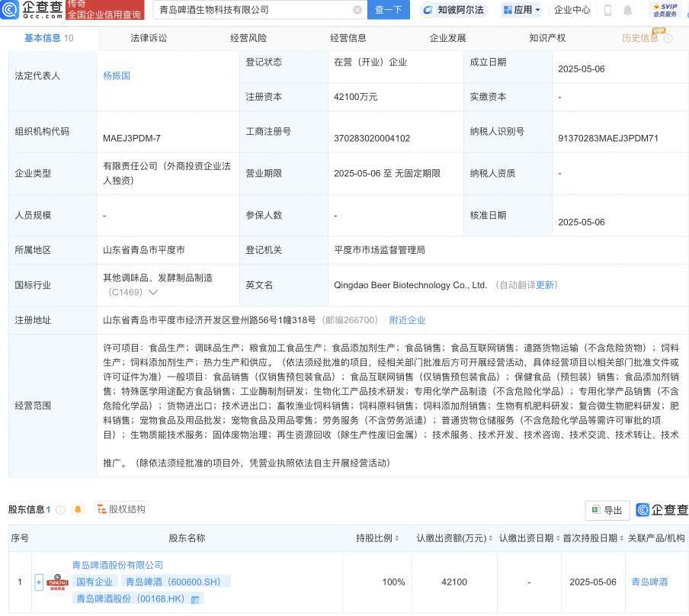Open the SVIP member services badge
Viewport: 689px width, 616px height.
[x=665, y=10]
